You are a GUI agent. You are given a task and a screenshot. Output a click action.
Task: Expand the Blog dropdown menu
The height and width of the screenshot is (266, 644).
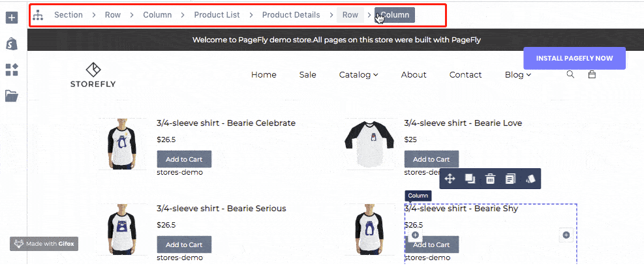(517, 75)
